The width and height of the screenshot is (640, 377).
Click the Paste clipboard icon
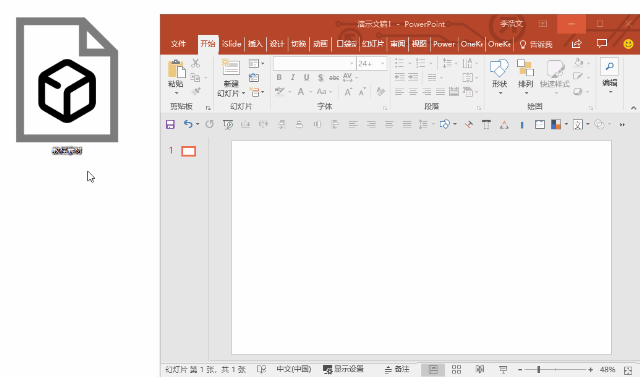176,69
